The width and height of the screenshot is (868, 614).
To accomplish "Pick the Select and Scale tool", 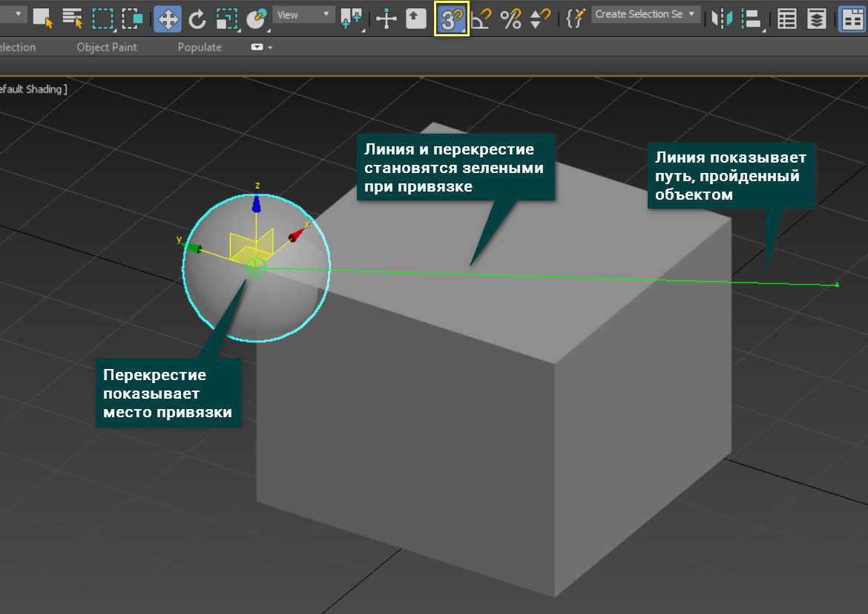I will click(x=226, y=19).
